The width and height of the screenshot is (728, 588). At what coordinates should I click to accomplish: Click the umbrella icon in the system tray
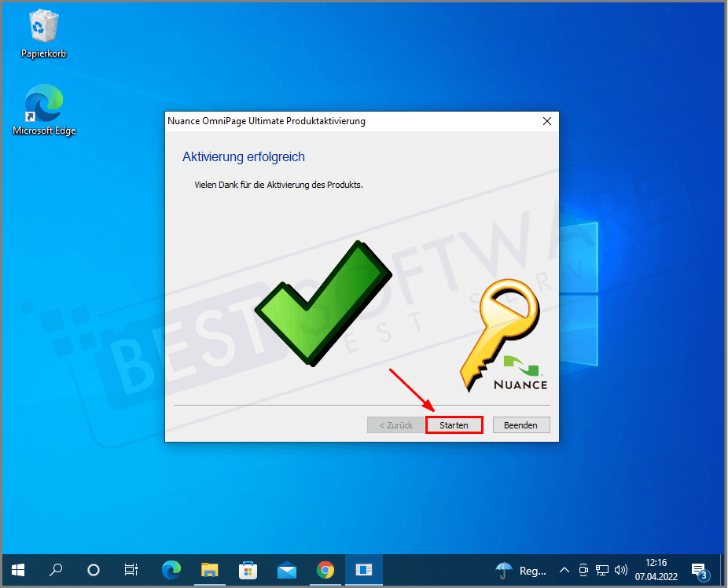point(504,570)
